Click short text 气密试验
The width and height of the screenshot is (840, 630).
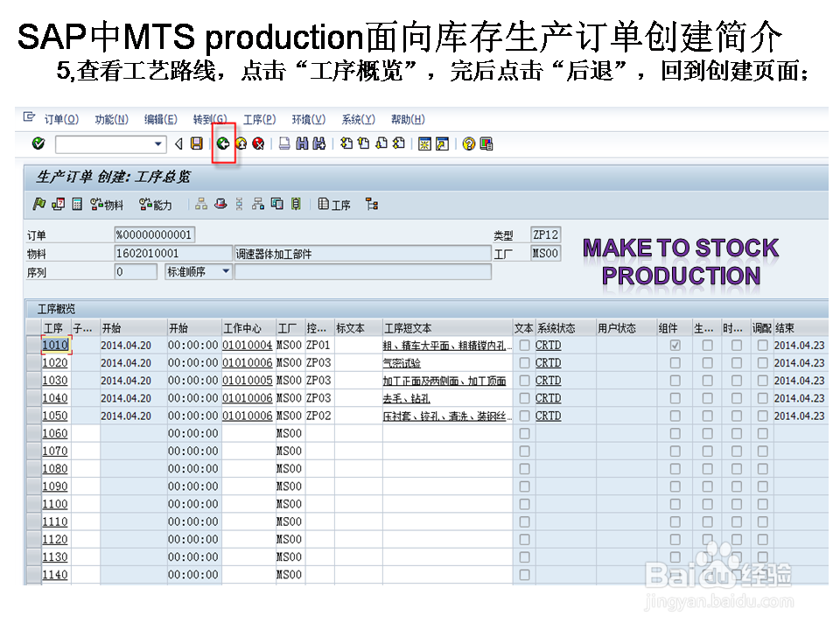402,363
